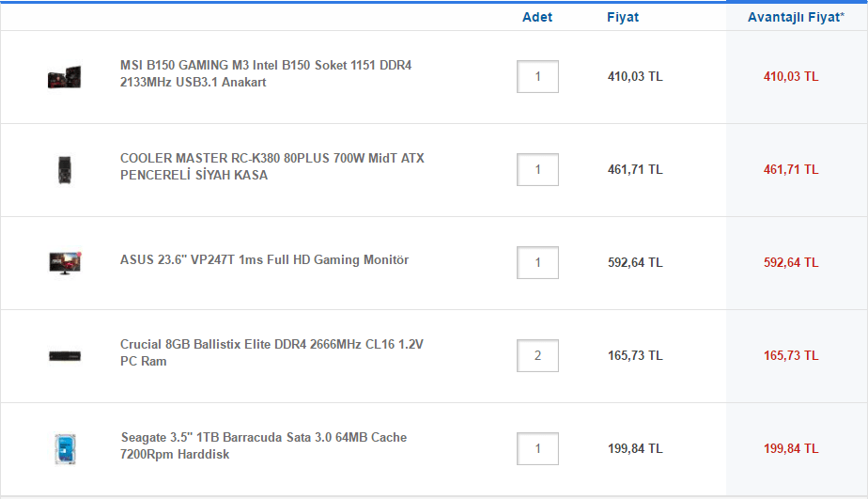Click the 592,64 TL monitor price
868x499 pixels.
point(635,263)
